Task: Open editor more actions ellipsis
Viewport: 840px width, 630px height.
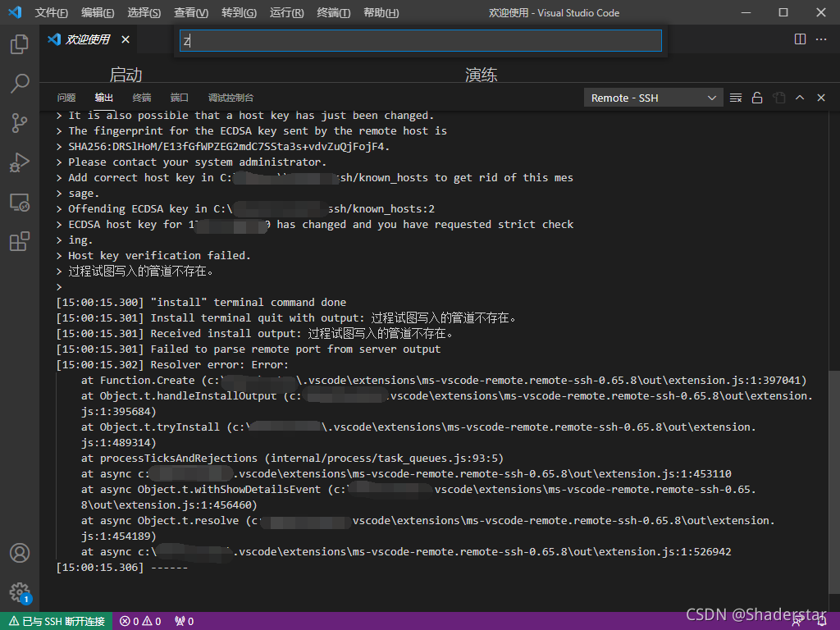Action: (820, 39)
